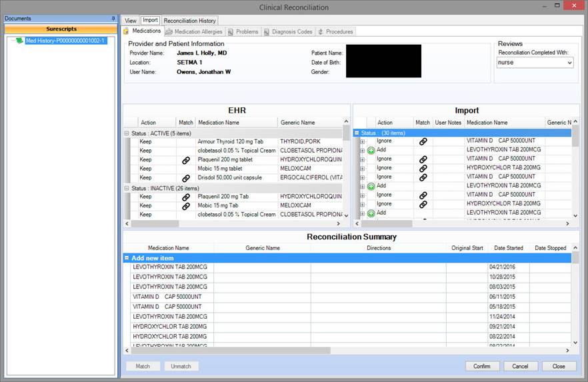Click the Close button at bottom
Screen dimensions: 588x382
559,366
